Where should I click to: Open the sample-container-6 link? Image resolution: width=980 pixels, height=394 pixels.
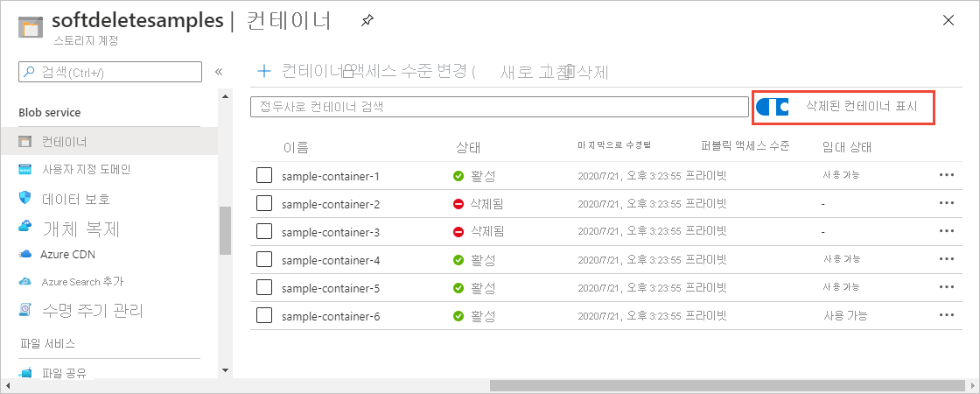(x=331, y=316)
